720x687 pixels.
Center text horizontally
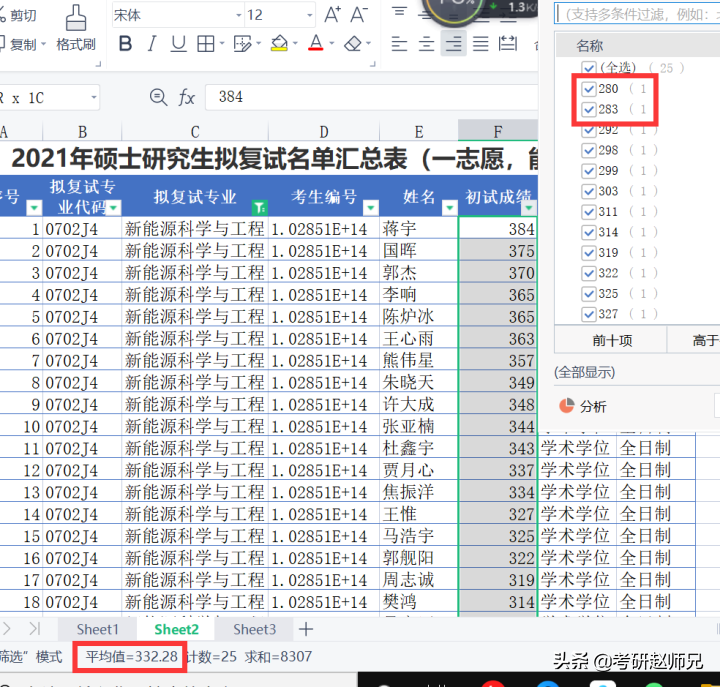click(x=426, y=44)
